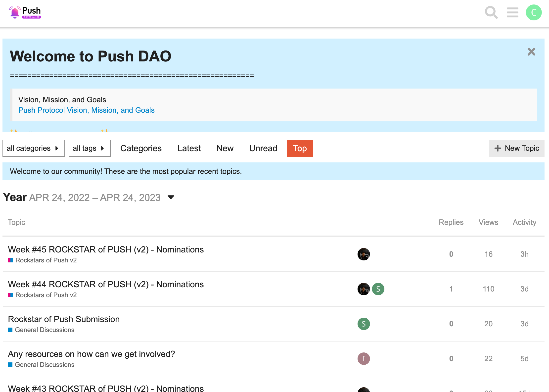The width and height of the screenshot is (549, 392).
Task: Expand the all categories dropdown
Action: pos(34,148)
